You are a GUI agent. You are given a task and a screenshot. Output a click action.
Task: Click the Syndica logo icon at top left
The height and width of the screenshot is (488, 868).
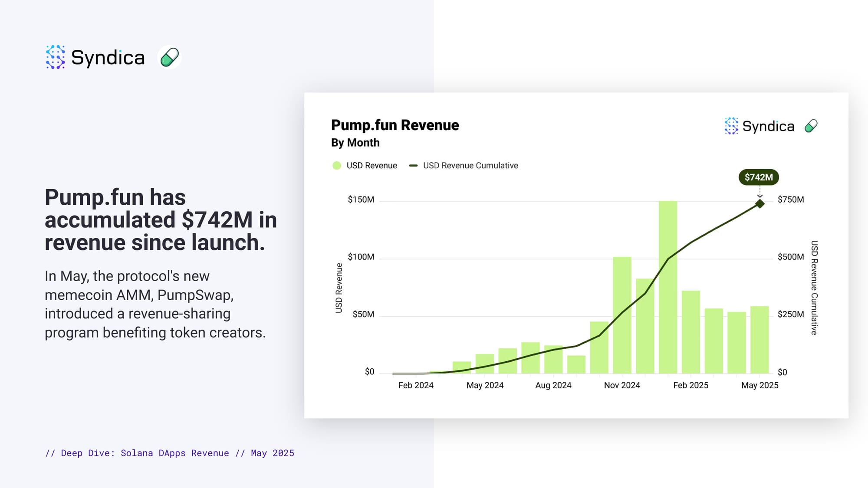tap(56, 57)
